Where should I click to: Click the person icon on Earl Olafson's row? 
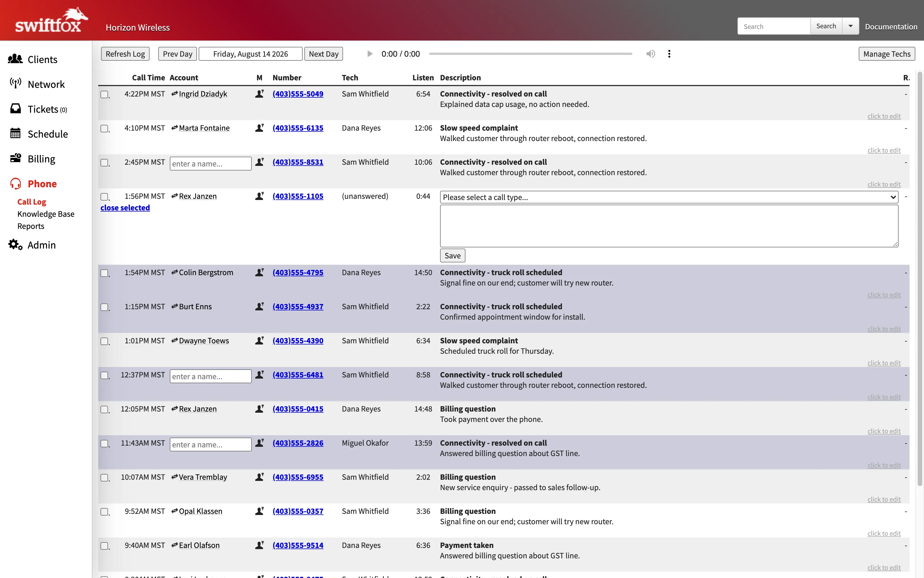click(260, 545)
